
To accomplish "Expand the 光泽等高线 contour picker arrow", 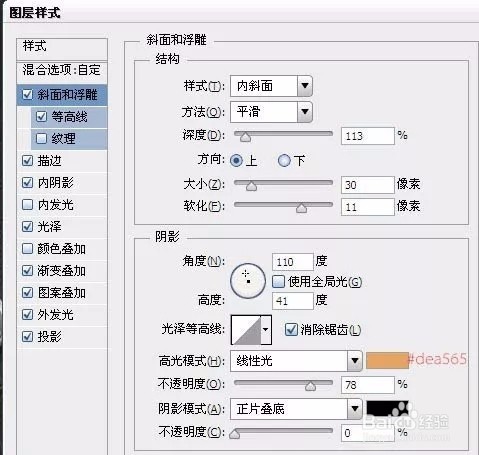I will (266, 330).
